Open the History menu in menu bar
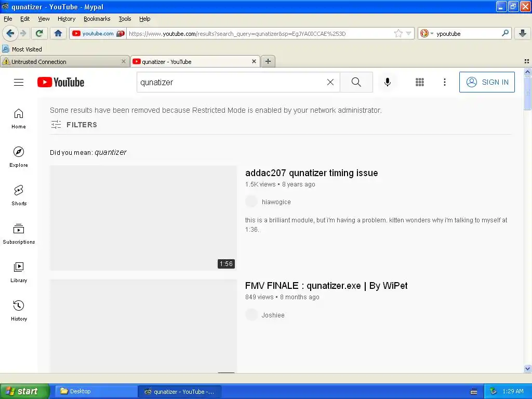Image resolution: width=532 pixels, height=399 pixels. (66, 19)
